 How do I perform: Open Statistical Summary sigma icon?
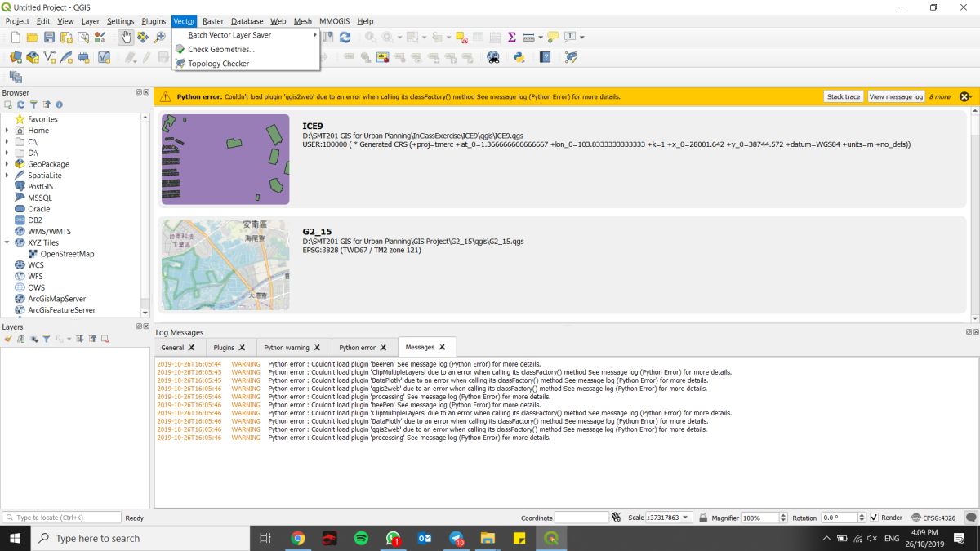[x=512, y=38]
